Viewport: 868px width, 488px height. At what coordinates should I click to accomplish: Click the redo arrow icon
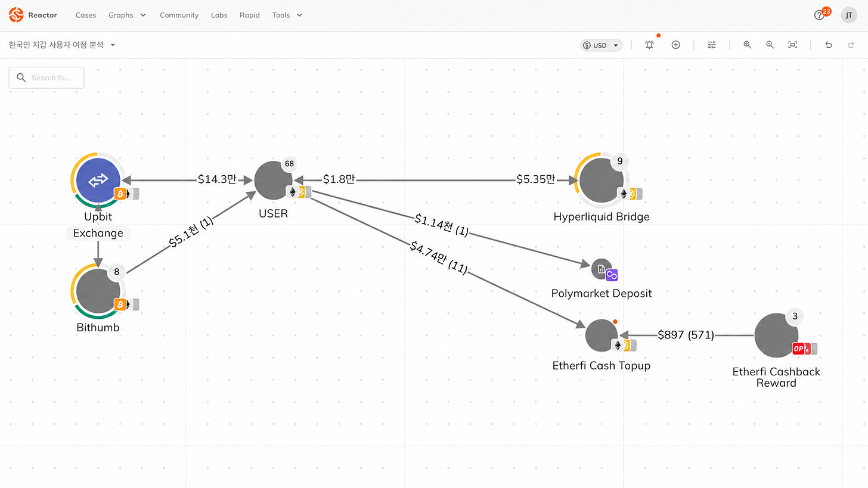pyautogui.click(x=851, y=45)
